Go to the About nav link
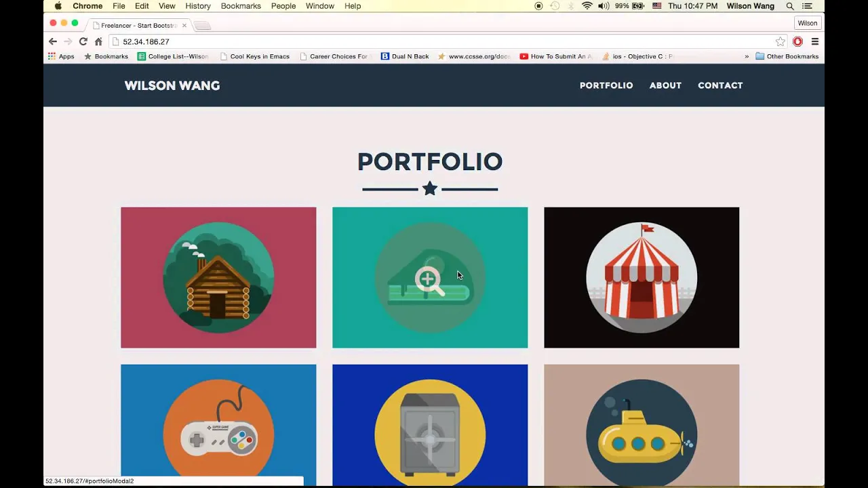Screen dimensions: 868x488 [x=665, y=85]
